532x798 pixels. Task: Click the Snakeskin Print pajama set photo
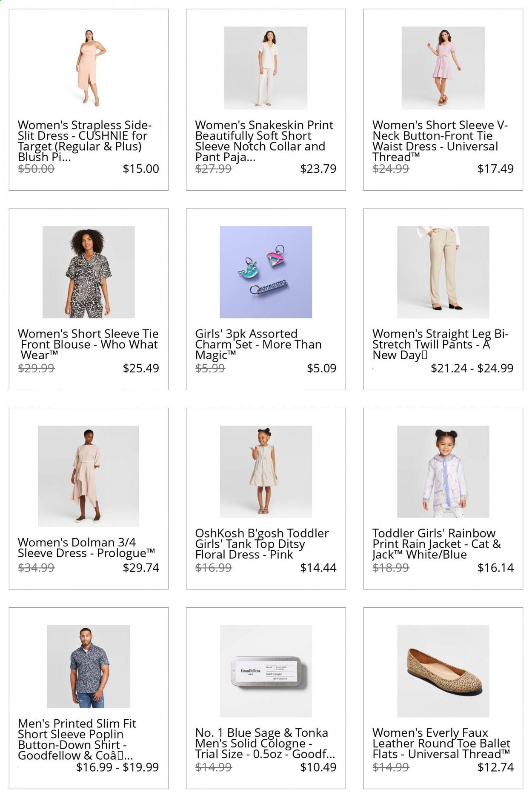pos(266,68)
